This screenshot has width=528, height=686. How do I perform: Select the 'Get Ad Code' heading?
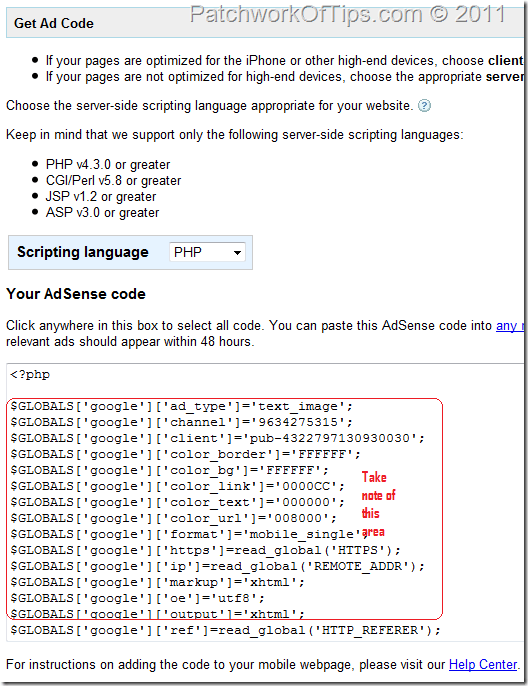point(53,23)
